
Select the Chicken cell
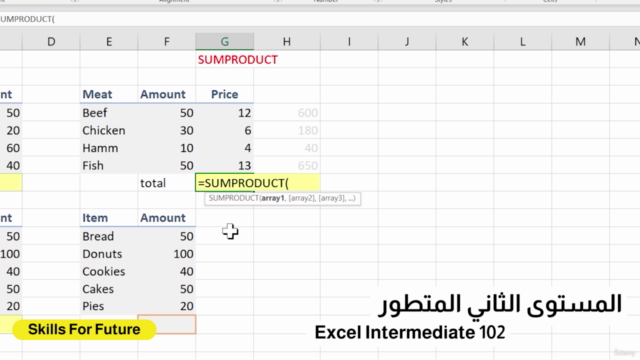click(x=109, y=130)
